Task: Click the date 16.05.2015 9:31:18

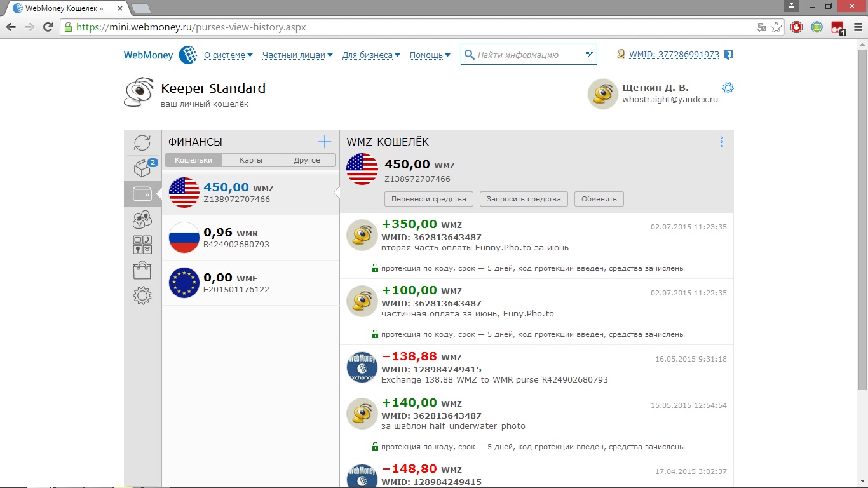Action: coord(691,359)
